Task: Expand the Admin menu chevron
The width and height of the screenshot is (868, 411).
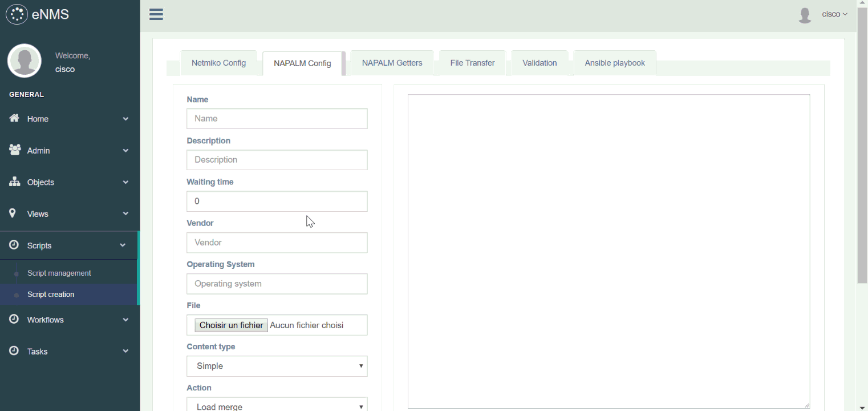Action: 125,151
